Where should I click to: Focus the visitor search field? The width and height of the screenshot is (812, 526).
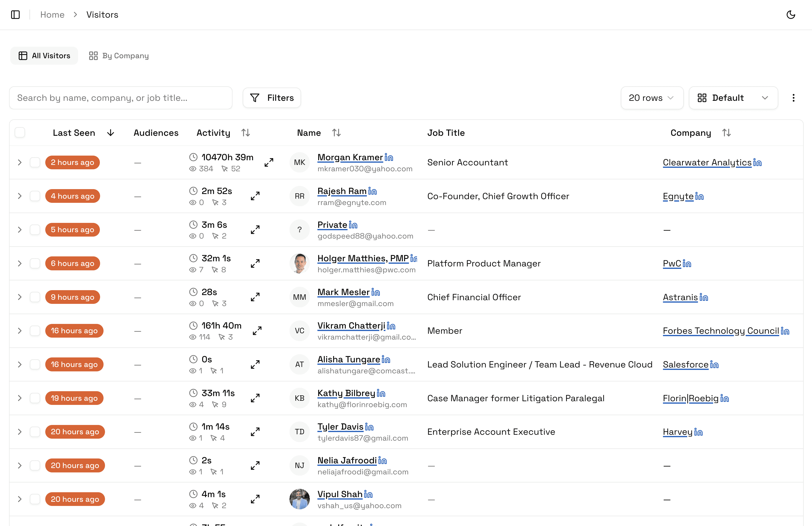(121, 98)
